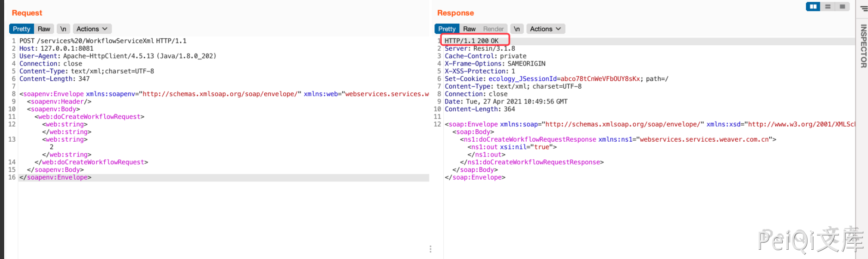Toggle \n non-printable characters in Response

coord(517,29)
